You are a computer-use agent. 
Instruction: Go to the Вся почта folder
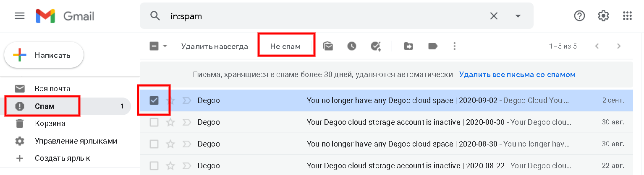click(x=52, y=89)
